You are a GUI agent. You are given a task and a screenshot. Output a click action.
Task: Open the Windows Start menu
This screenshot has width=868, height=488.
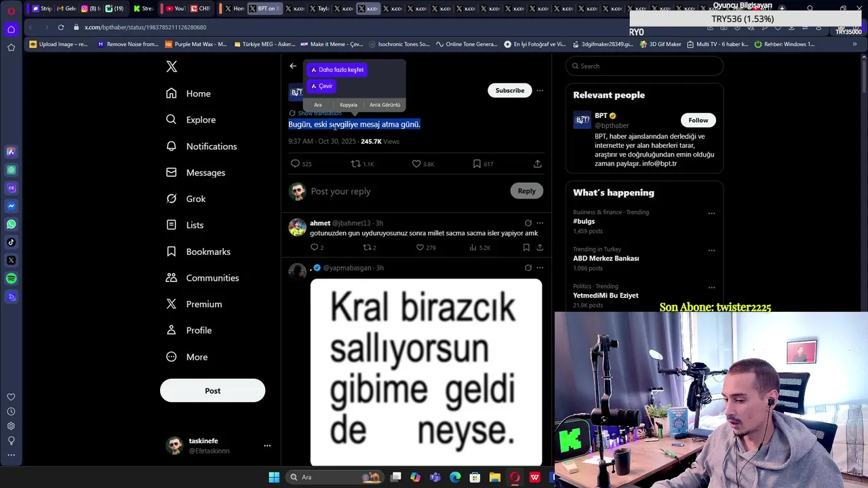coord(274,477)
